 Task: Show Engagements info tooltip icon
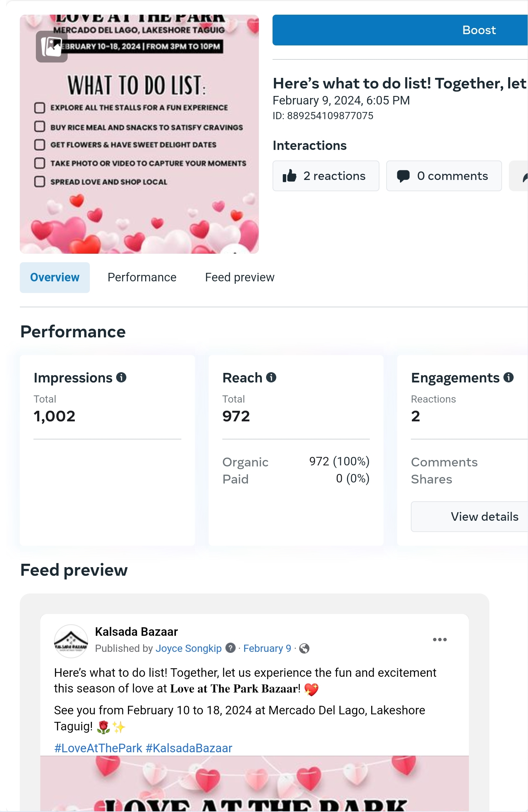[x=508, y=377]
